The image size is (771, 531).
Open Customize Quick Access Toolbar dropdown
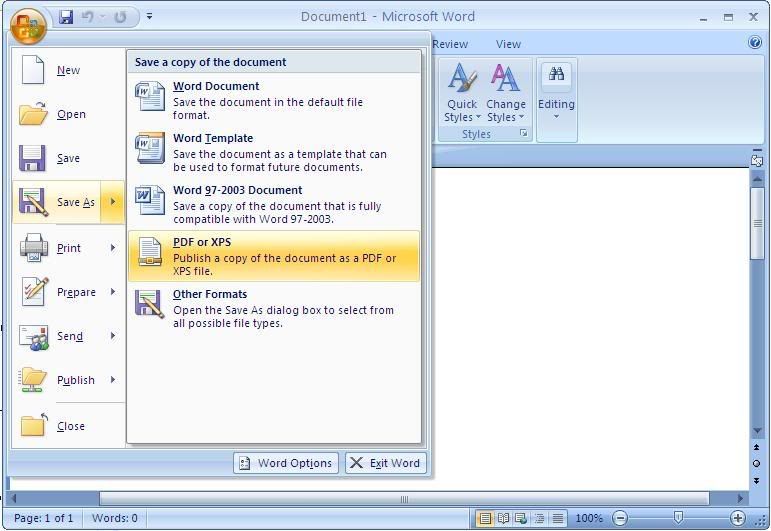149,16
